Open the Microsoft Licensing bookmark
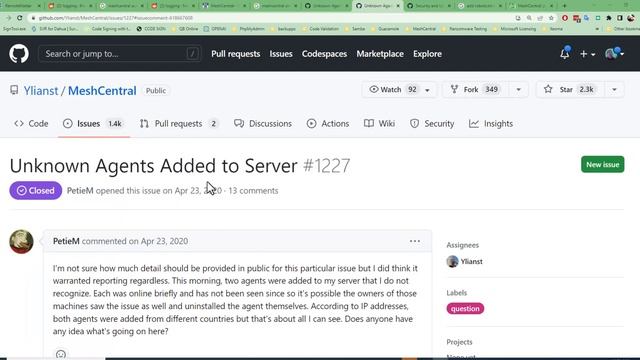The image size is (640, 360). pos(515,29)
